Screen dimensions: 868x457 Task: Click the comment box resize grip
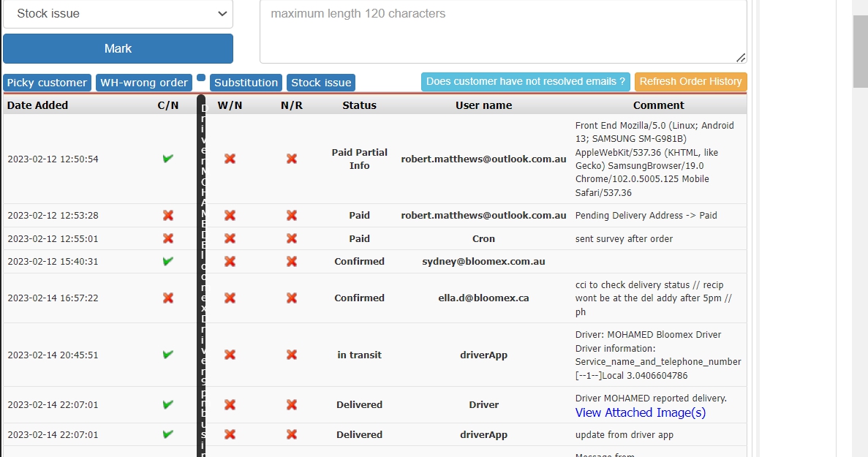pyautogui.click(x=741, y=58)
